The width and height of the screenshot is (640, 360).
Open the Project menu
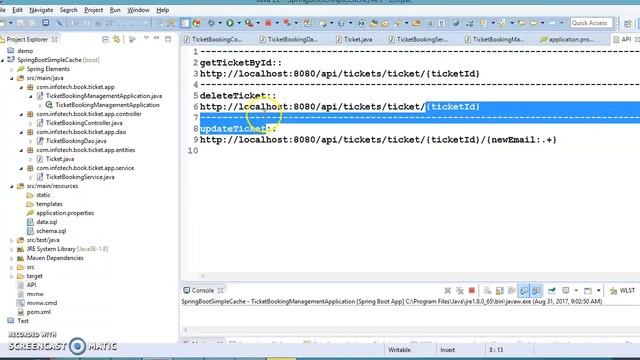tap(93, 10)
